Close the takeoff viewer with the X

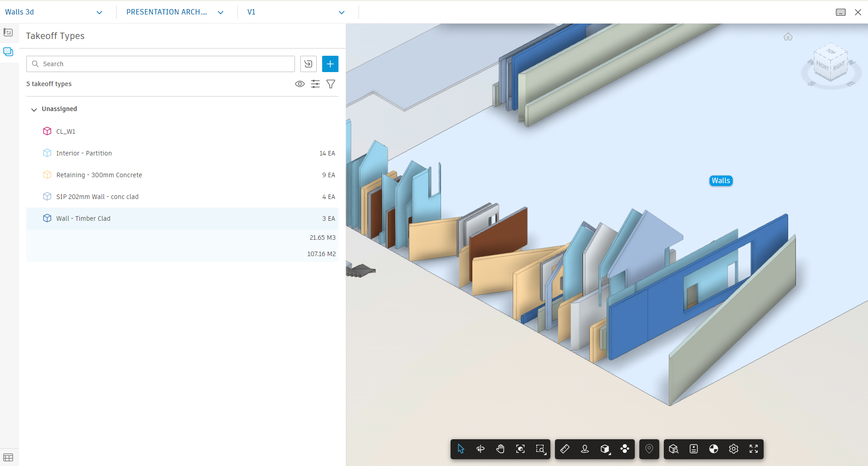point(858,12)
